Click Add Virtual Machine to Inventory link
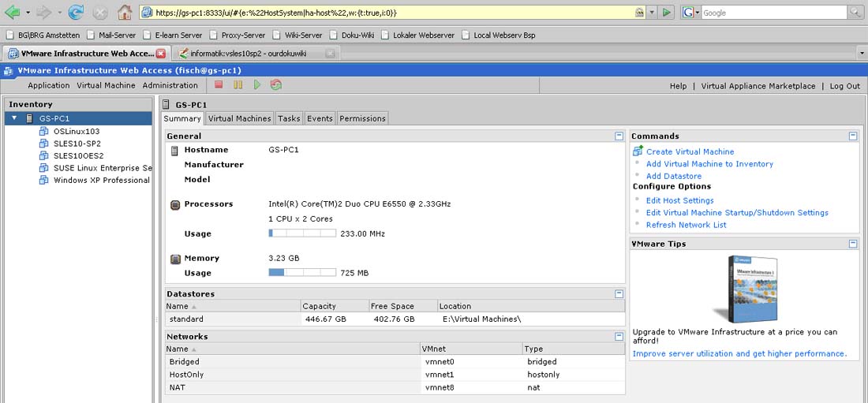The height and width of the screenshot is (403, 868). 709,164
